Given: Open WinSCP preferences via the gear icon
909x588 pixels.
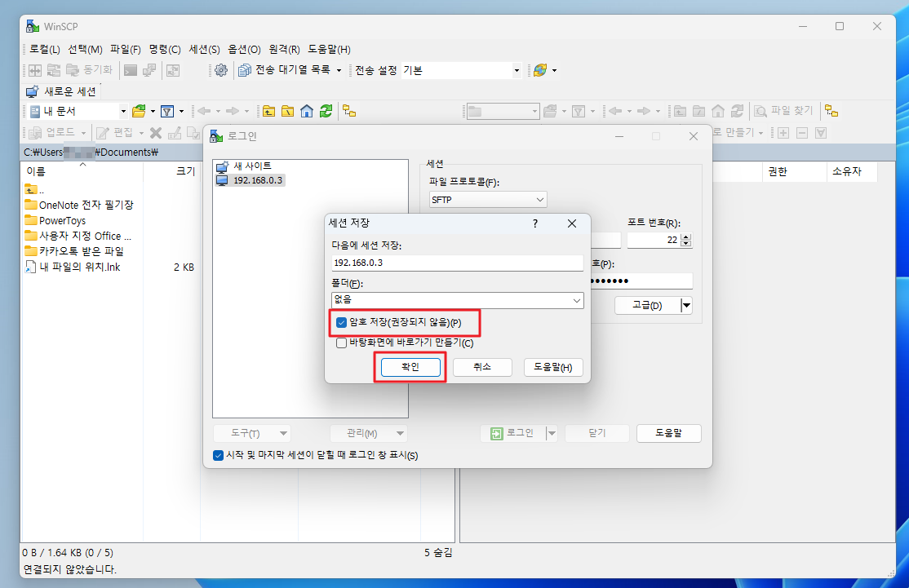Looking at the screenshot, I should [219, 70].
